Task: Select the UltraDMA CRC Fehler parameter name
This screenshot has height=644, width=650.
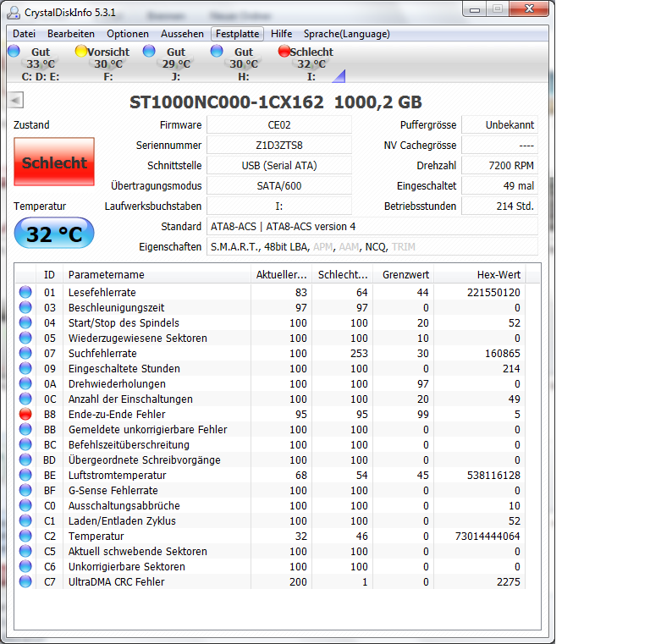Action: point(117,582)
